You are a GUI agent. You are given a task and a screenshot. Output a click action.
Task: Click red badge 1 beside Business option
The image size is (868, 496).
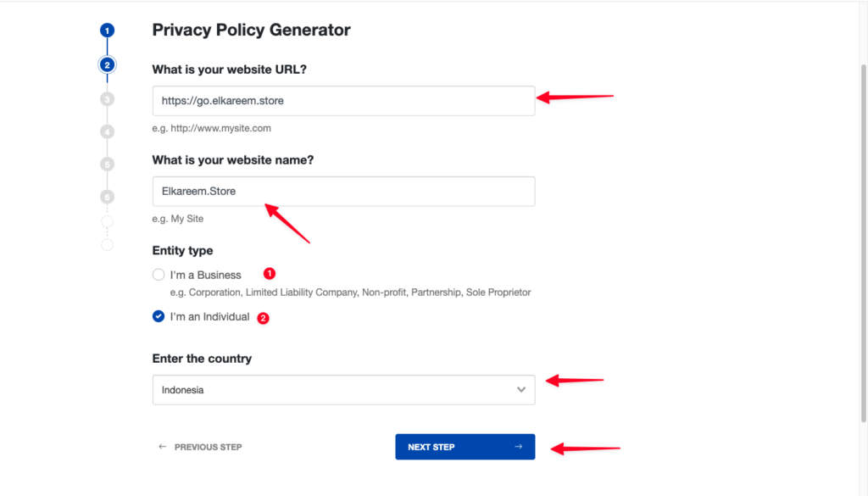[270, 274]
